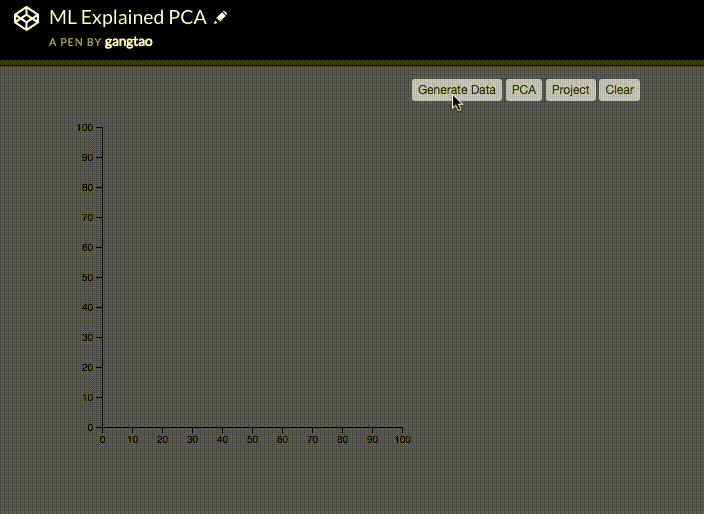Image resolution: width=704 pixels, height=514 pixels.
Task: Click the 50 tick on y-axis
Action: [88, 277]
